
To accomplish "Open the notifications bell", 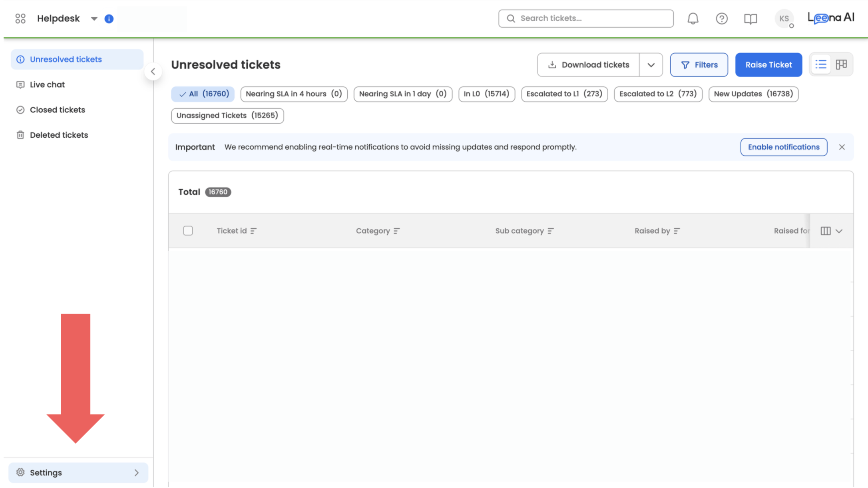I will pos(693,18).
